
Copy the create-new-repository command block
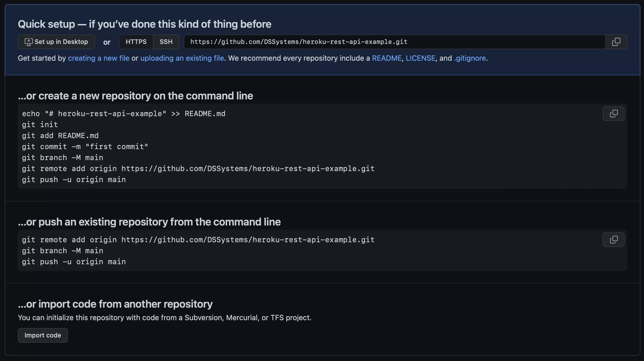(x=613, y=114)
